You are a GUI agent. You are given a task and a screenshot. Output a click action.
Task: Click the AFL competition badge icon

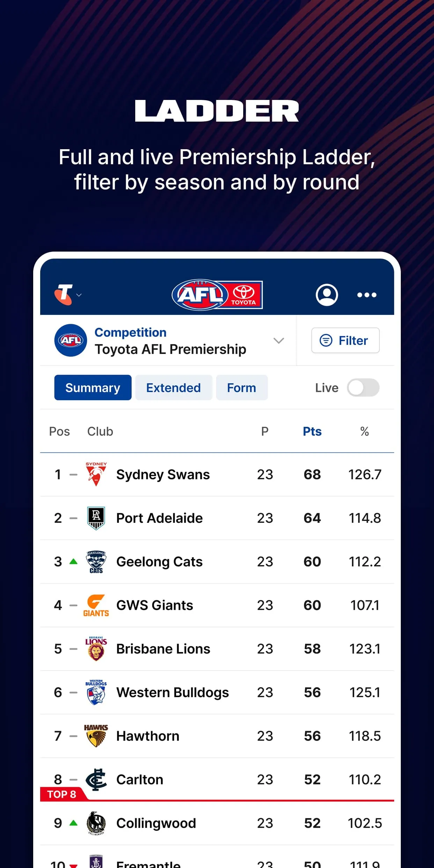71,340
